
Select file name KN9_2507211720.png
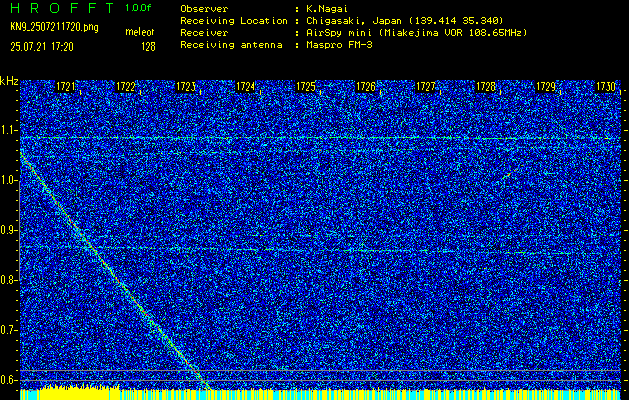pos(54,27)
